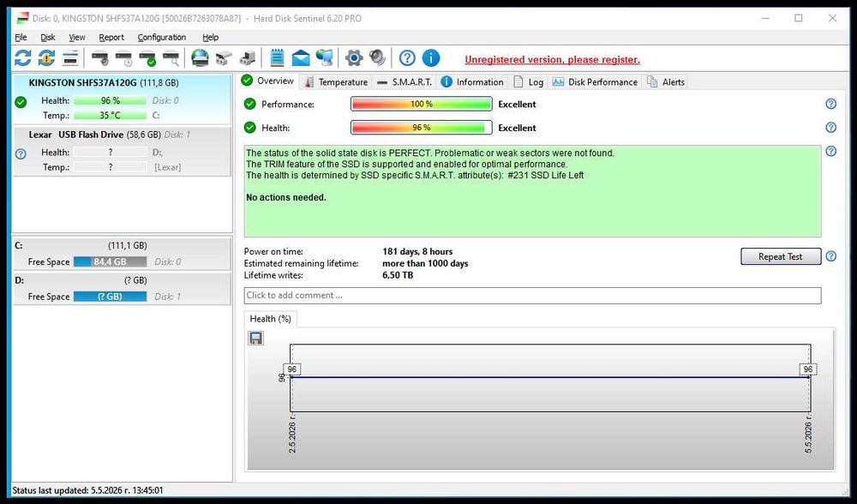Switch to the Information tab
The height and width of the screenshot is (504, 857).
[x=473, y=82]
